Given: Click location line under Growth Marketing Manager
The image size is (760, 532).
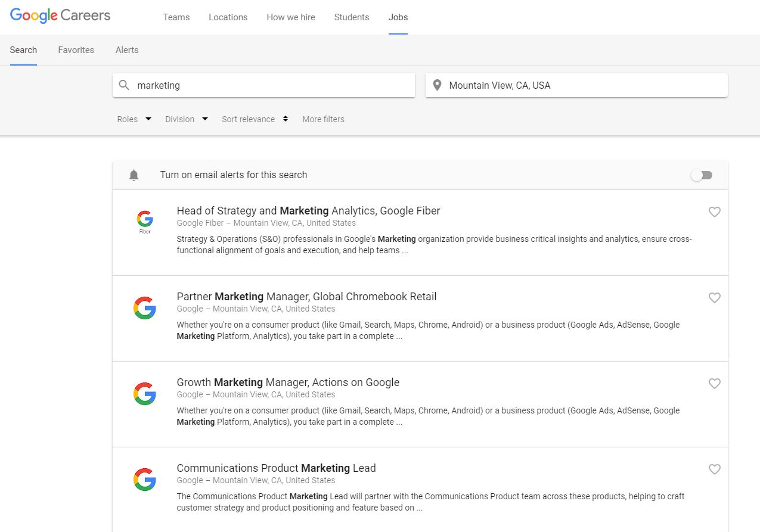Looking at the screenshot, I should tap(256, 395).
